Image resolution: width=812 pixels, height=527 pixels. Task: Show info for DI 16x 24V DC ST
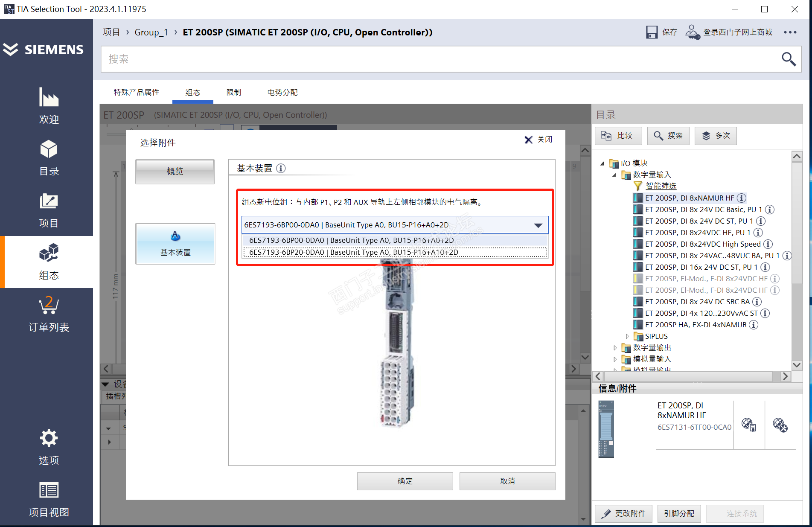(x=765, y=267)
